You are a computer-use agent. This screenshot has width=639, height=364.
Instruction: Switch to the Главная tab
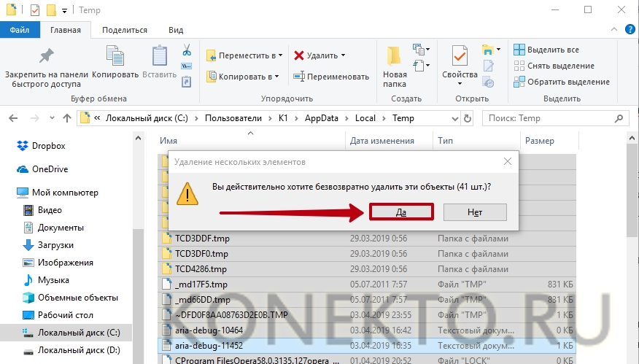(x=66, y=30)
